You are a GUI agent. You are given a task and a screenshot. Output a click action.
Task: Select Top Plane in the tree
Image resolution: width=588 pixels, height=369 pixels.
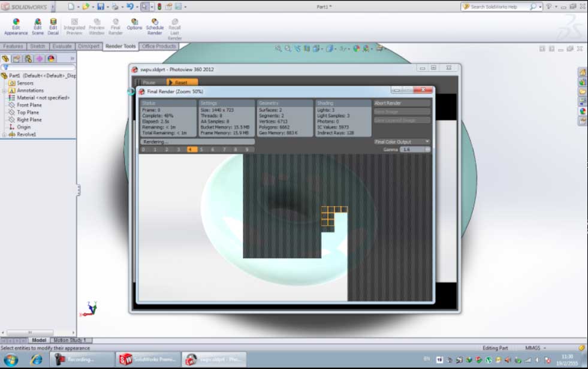point(28,113)
